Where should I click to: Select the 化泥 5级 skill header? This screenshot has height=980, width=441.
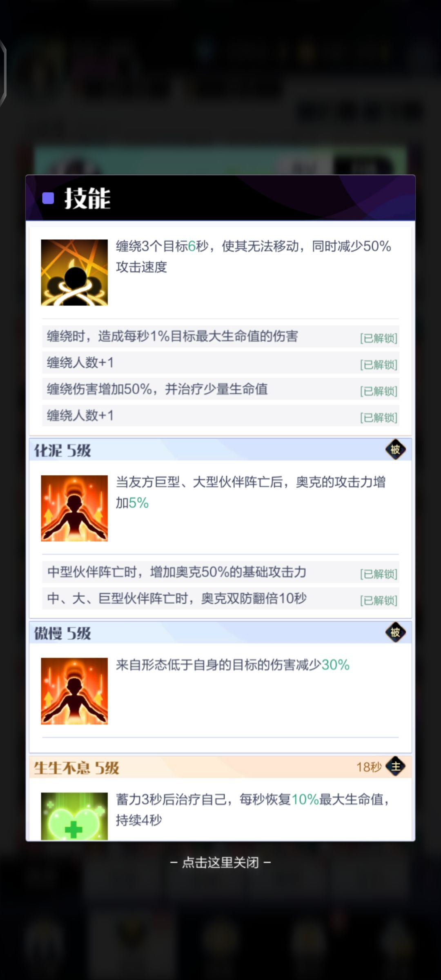pos(220,450)
